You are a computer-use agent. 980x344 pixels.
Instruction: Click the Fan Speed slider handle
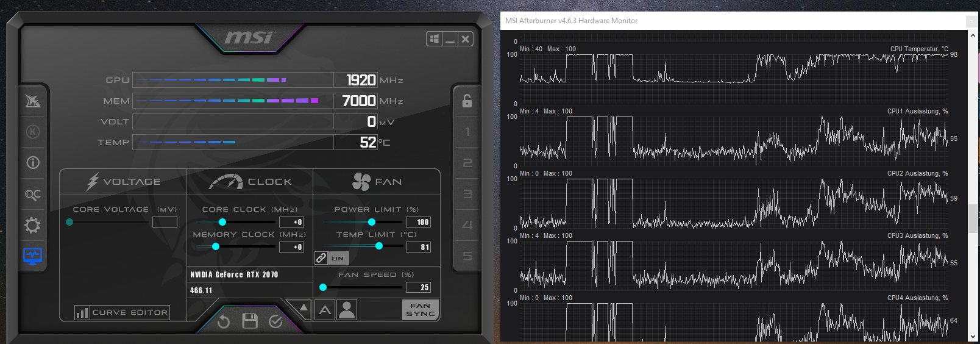coord(323,287)
